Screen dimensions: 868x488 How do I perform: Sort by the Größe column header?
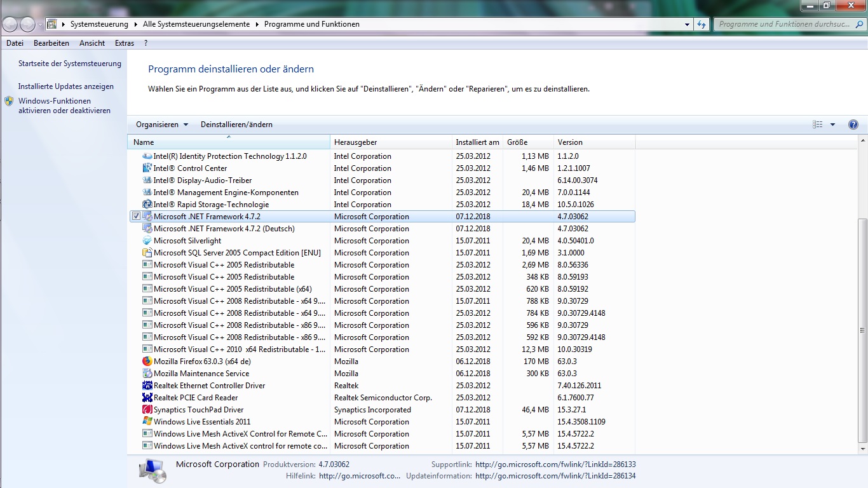pyautogui.click(x=528, y=142)
